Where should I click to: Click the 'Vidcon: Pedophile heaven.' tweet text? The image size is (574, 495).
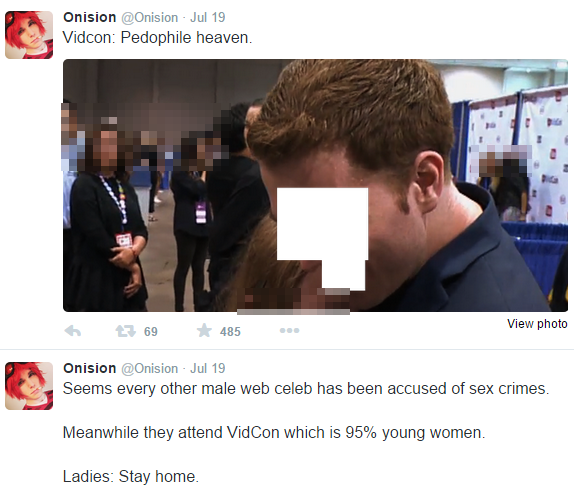(x=157, y=38)
